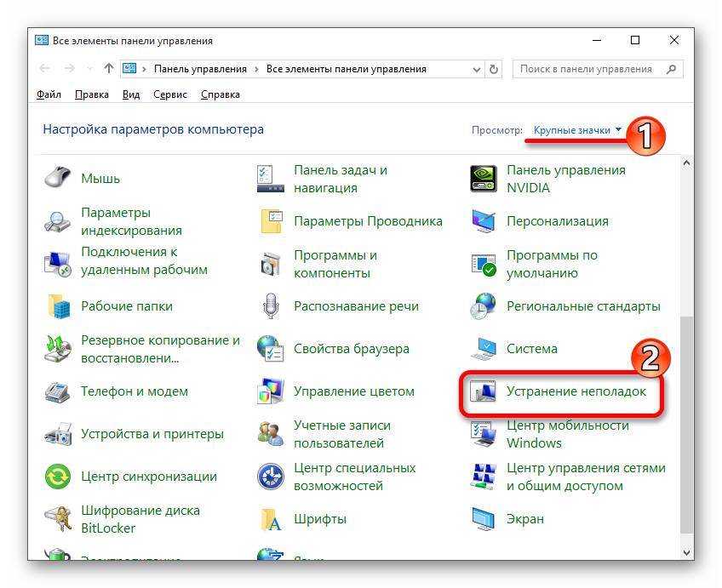The width and height of the screenshot is (722, 588).
Task: Click the Учетные записи пользователей icon
Action: (271, 434)
